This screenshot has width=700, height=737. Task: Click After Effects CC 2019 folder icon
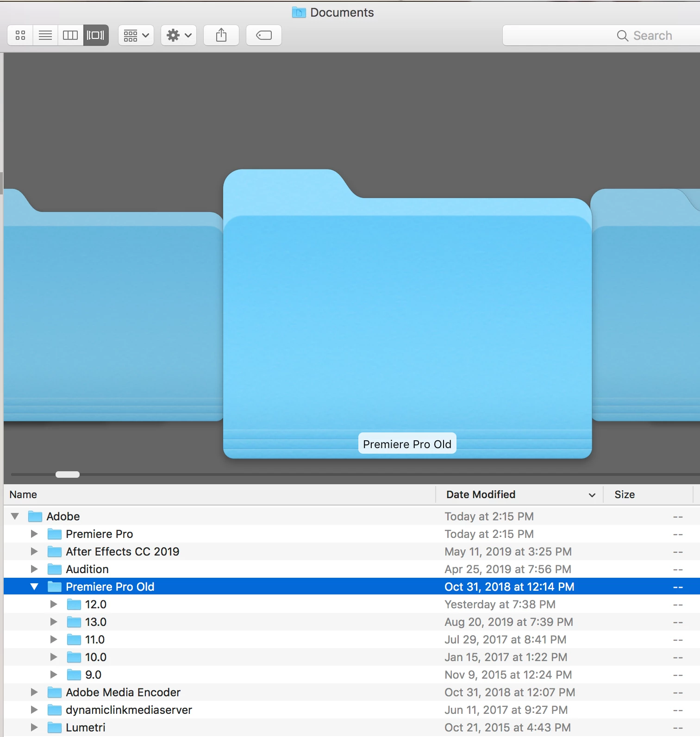pyautogui.click(x=55, y=551)
